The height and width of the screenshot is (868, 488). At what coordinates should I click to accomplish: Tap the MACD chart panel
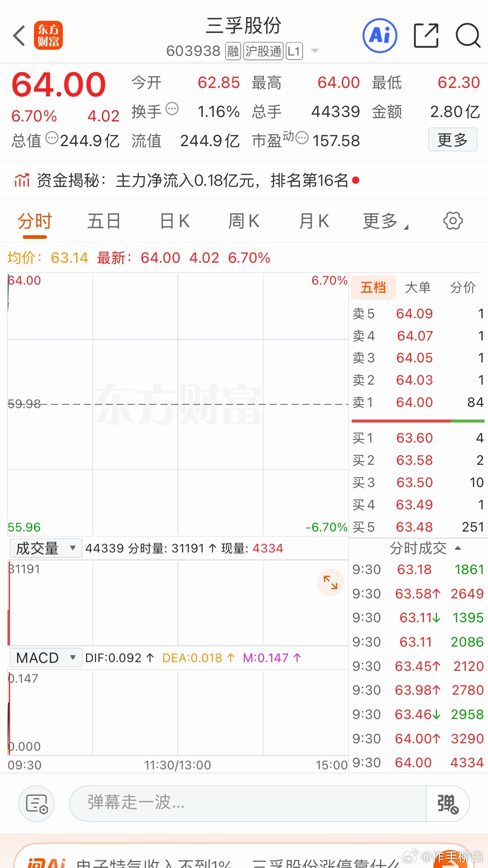pos(178,713)
